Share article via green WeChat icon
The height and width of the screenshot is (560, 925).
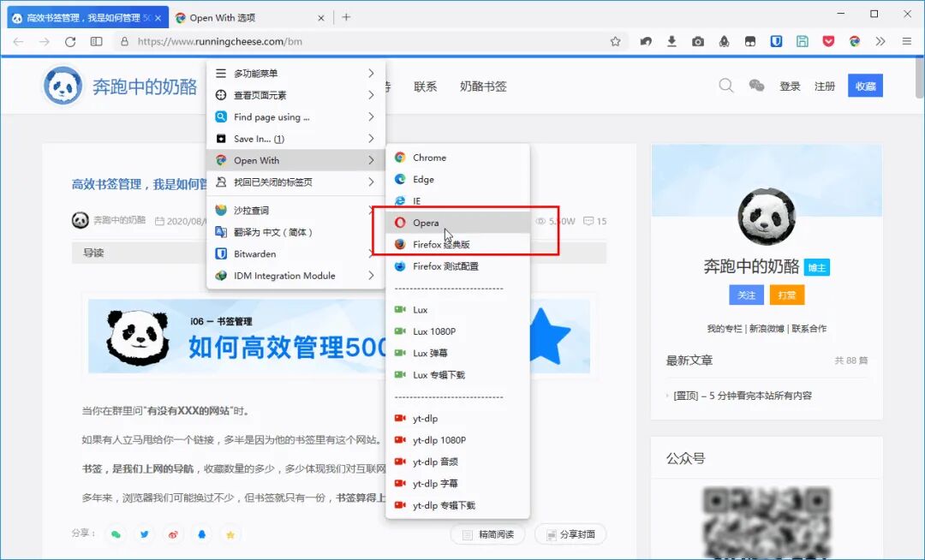(x=116, y=534)
